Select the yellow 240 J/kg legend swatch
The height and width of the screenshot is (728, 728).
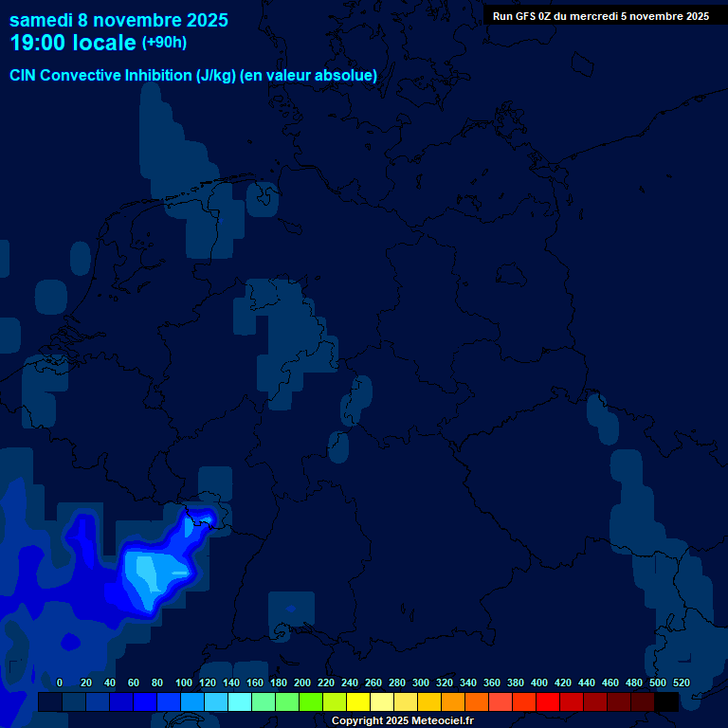[x=358, y=702]
